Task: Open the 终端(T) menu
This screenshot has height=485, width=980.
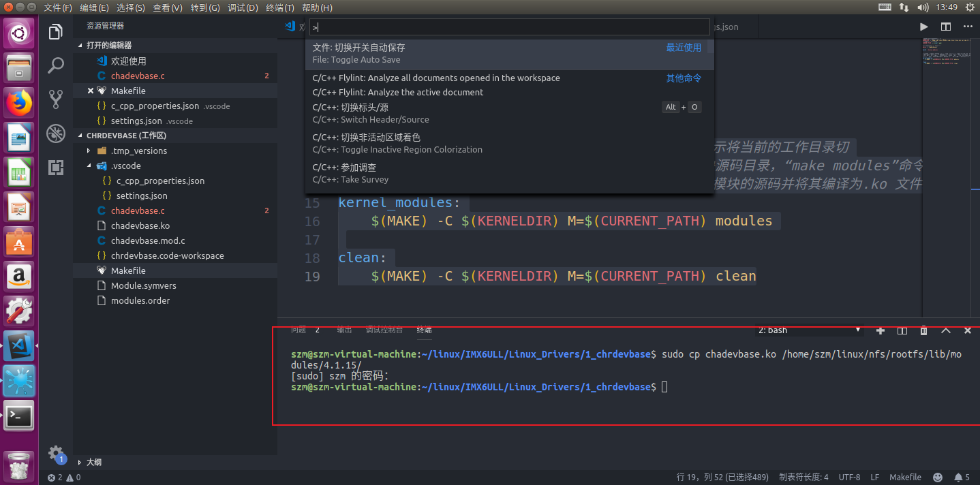Action: 280,7
